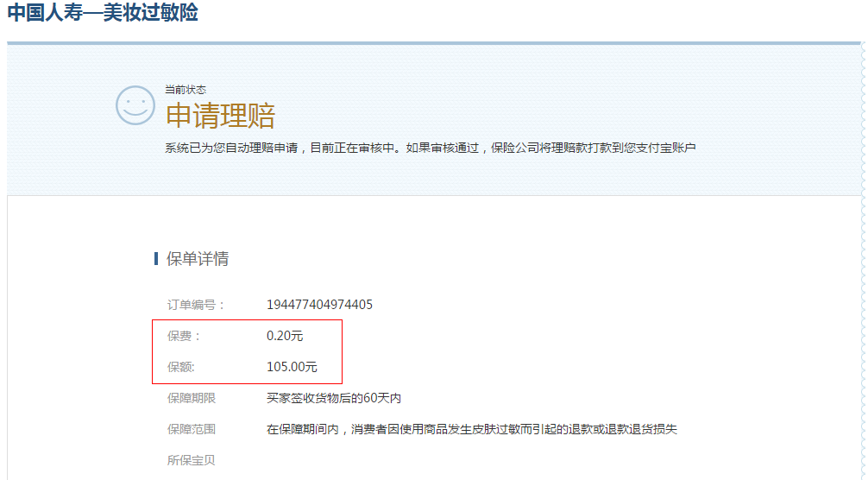Image resolution: width=868 pixels, height=480 pixels.
Task: Click the 所保宝贝 label
Action: [192, 460]
